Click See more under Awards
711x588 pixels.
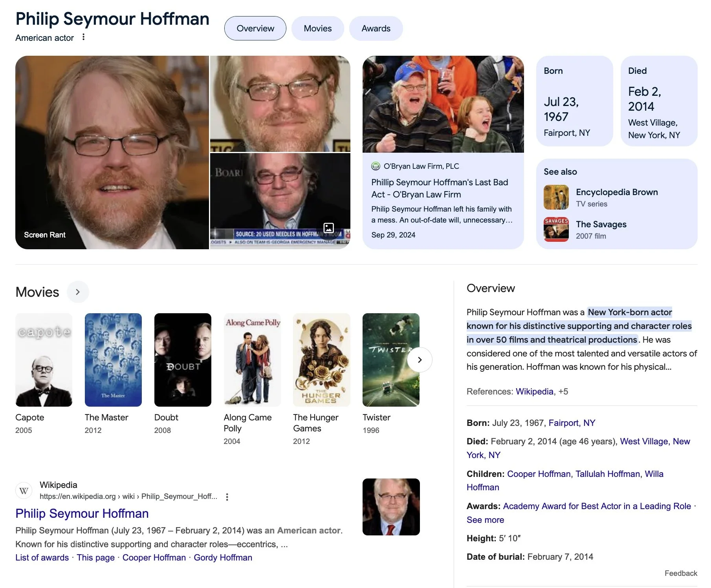485,520
